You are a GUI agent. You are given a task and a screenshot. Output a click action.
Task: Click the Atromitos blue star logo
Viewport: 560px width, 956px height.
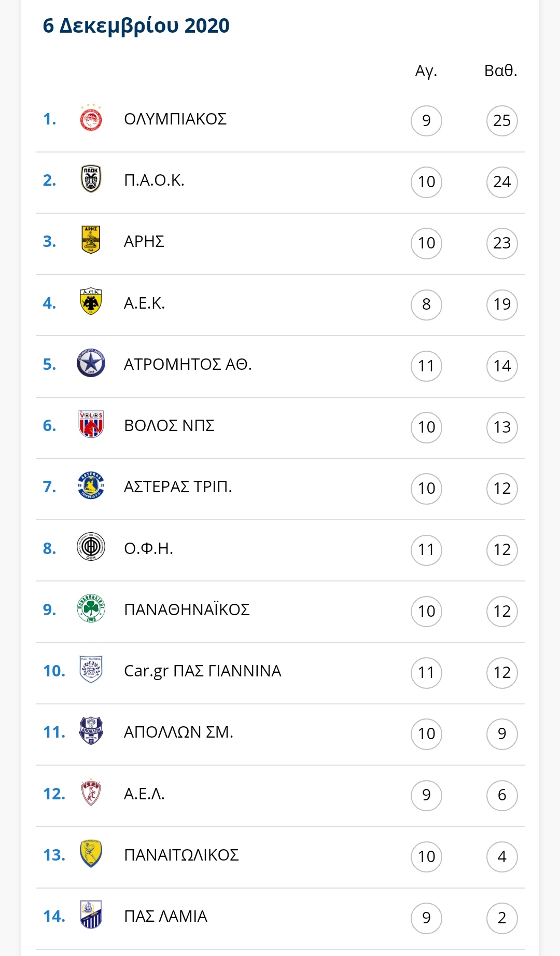point(91,363)
